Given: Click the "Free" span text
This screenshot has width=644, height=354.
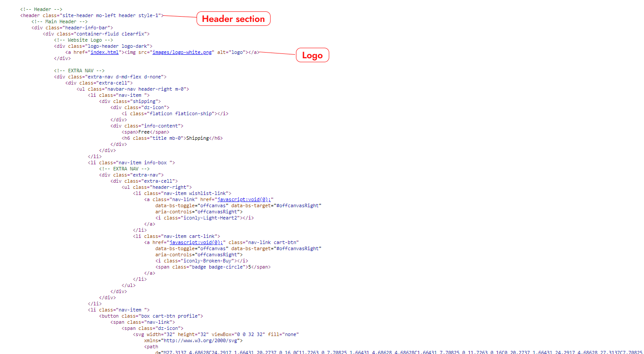Looking at the screenshot, I should pos(144,132).
